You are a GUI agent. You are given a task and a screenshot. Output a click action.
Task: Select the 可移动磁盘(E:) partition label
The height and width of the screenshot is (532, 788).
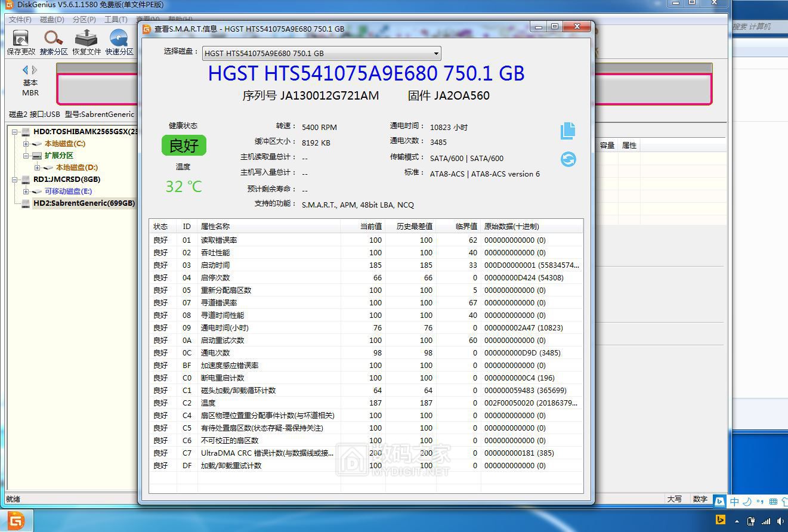pyautogui.click(x=69, y=191)
